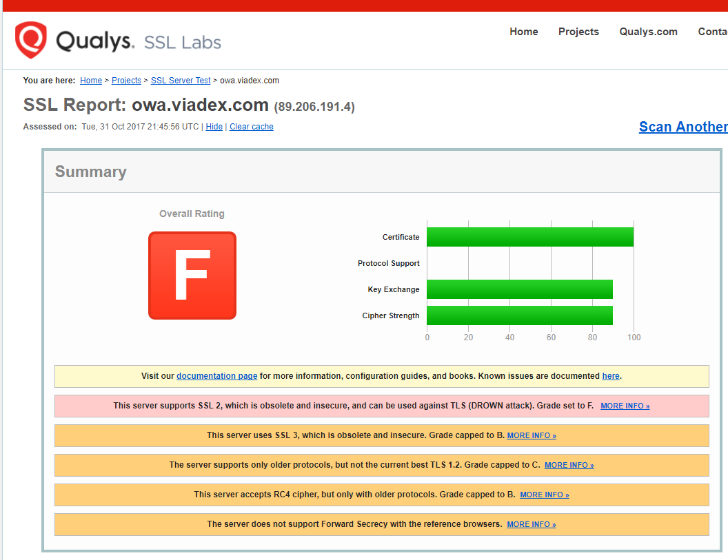
Task: Click the Key Exchange score bar
Action: 520,289
